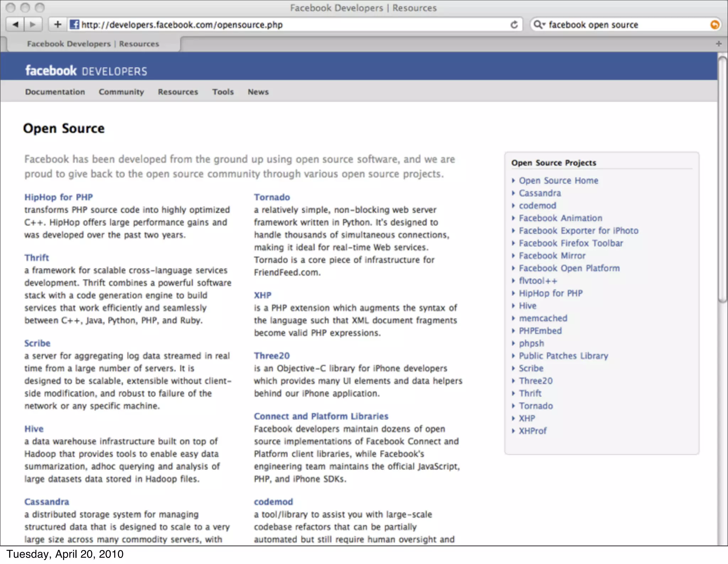
Task: Open the Tornado project heading link
Action: point(272,197)
